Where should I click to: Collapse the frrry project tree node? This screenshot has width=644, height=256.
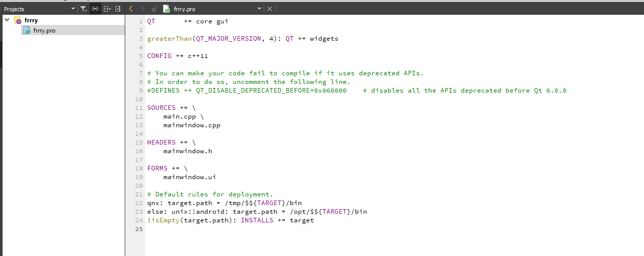pyautogui.click(x=7, y=20)
